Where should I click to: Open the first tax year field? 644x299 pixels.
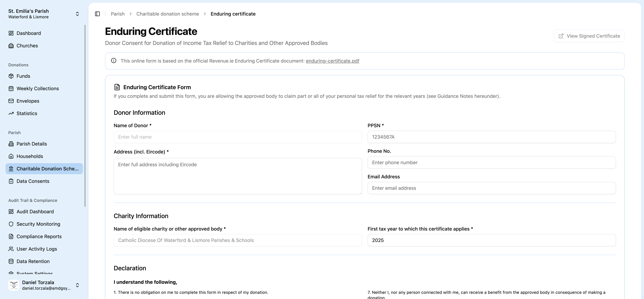491,240
